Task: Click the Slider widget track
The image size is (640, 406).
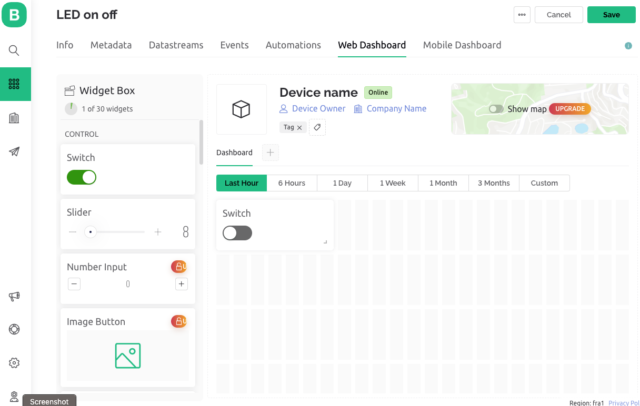Action: point(115,231)
